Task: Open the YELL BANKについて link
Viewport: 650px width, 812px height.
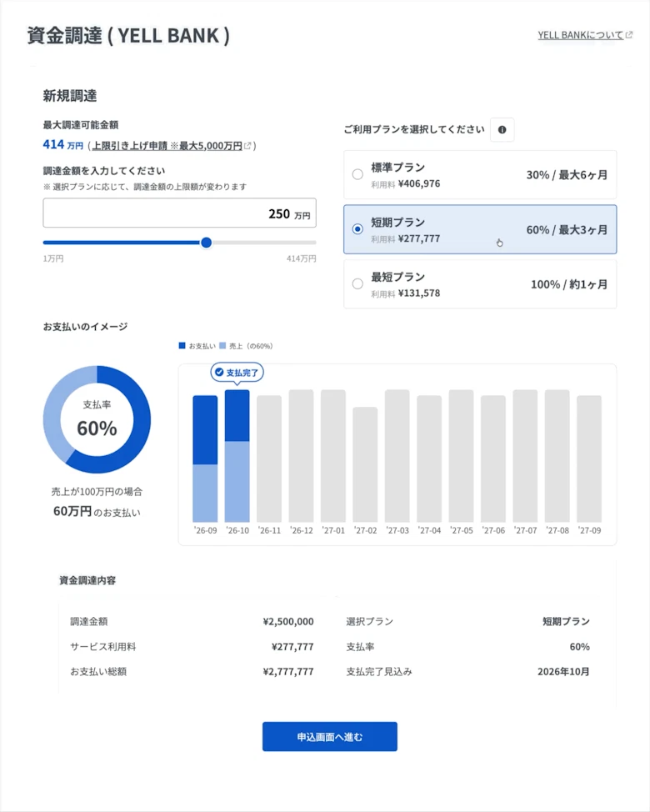Action: (581, 35)
